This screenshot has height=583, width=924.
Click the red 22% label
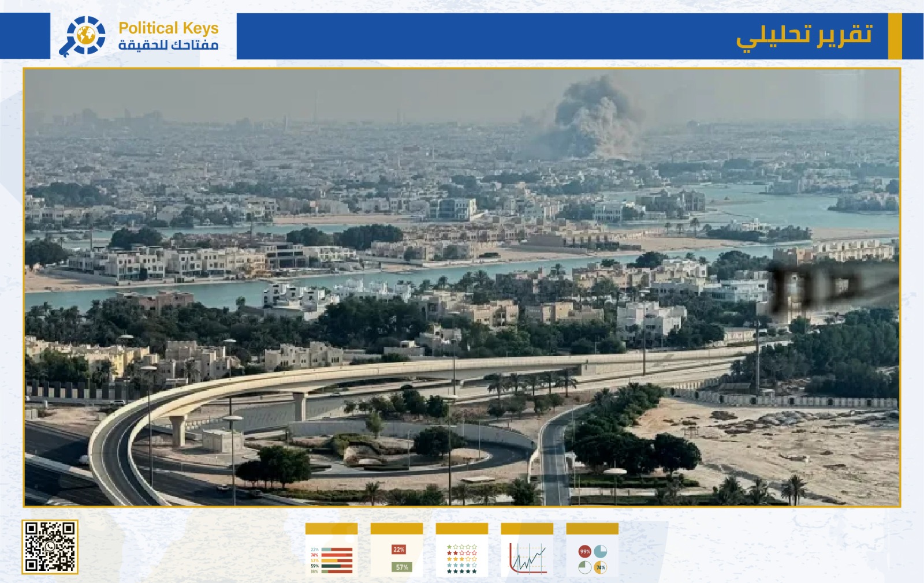click(x=398, y=550)
